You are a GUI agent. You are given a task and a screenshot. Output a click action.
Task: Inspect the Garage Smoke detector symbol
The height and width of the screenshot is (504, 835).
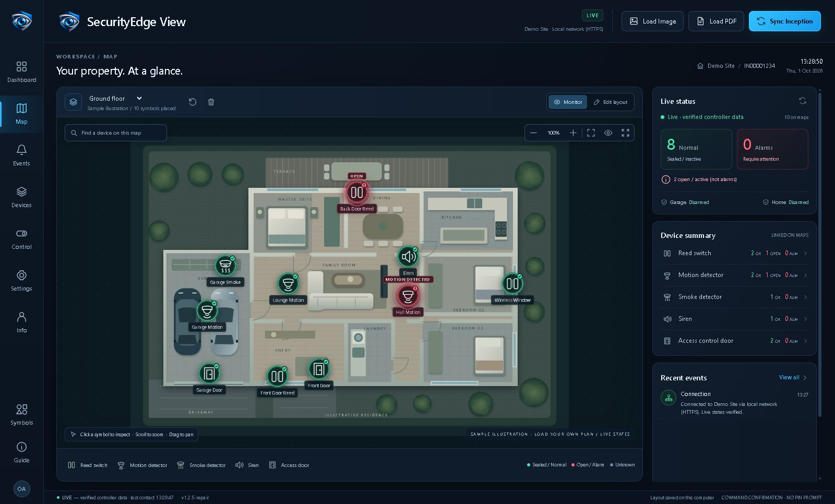point(225,266)
